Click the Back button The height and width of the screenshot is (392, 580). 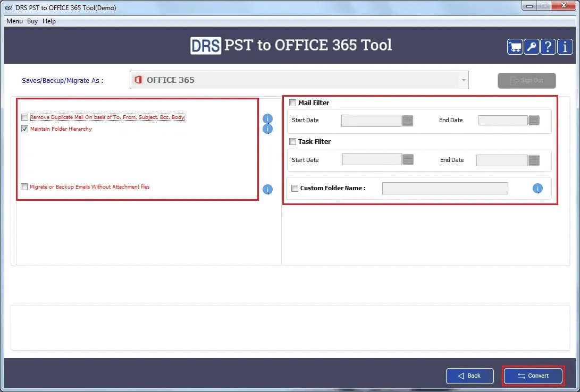(x=470, y=376)
